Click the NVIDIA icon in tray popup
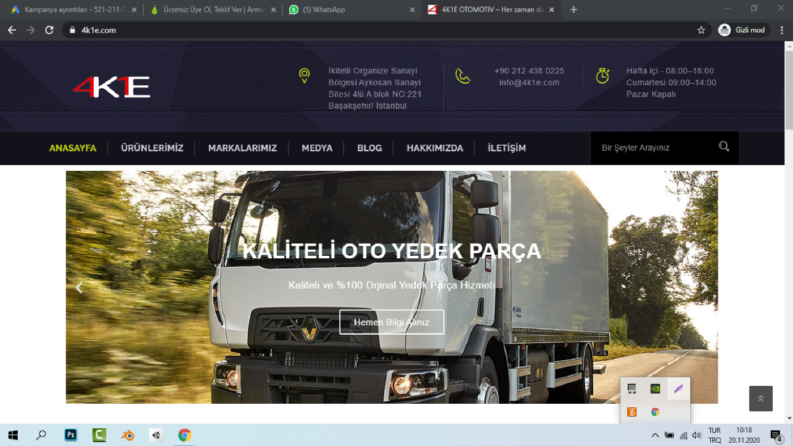The height and width of the screenshot is (446, 793). 655,388
